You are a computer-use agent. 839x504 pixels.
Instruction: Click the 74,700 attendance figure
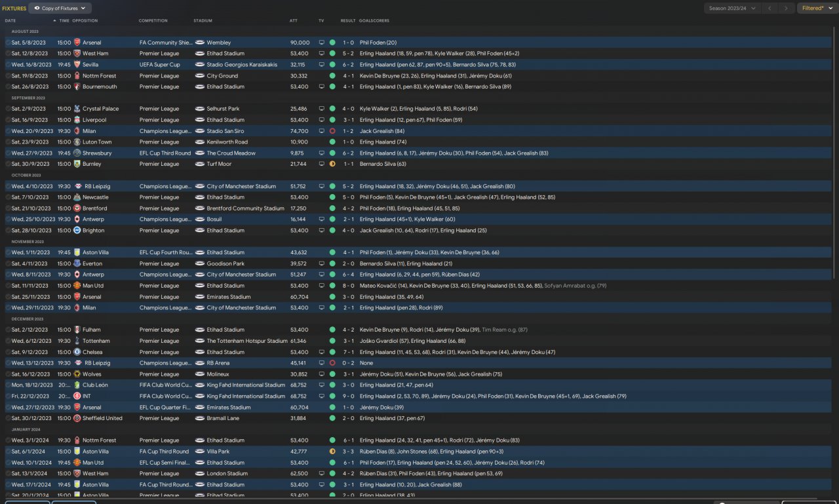(x=300, y=131)
